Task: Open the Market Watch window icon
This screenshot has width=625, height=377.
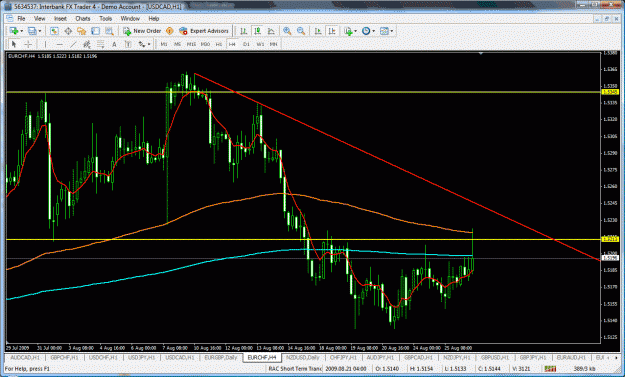Action: pos(54,31)
